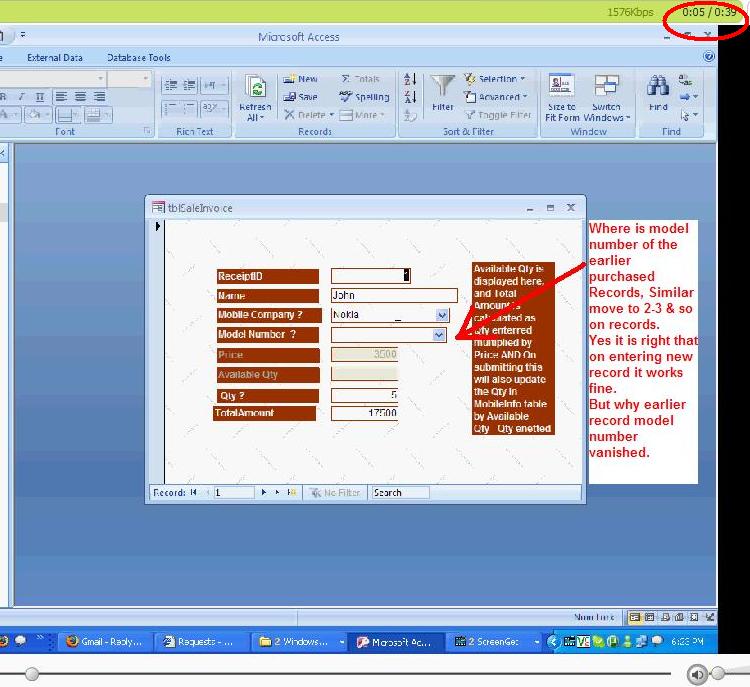Click the volume slider handle
The width and height of the screenshot is (750, 687).
tap(718, 674)
